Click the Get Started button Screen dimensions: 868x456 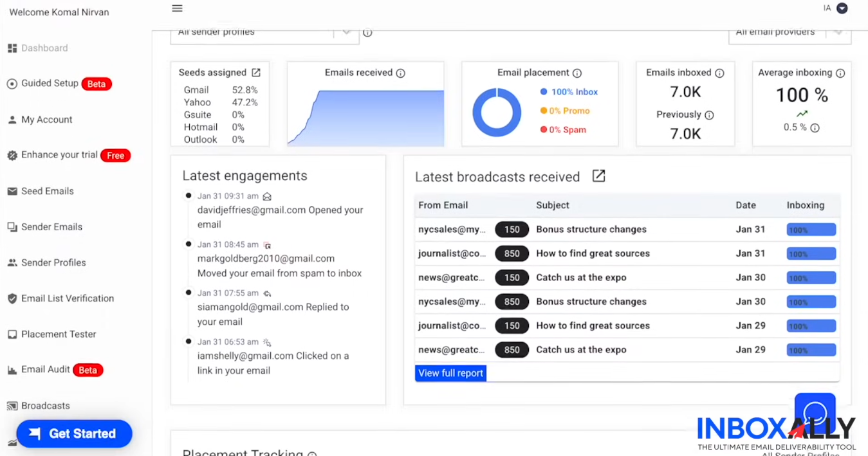pos(74,433)
